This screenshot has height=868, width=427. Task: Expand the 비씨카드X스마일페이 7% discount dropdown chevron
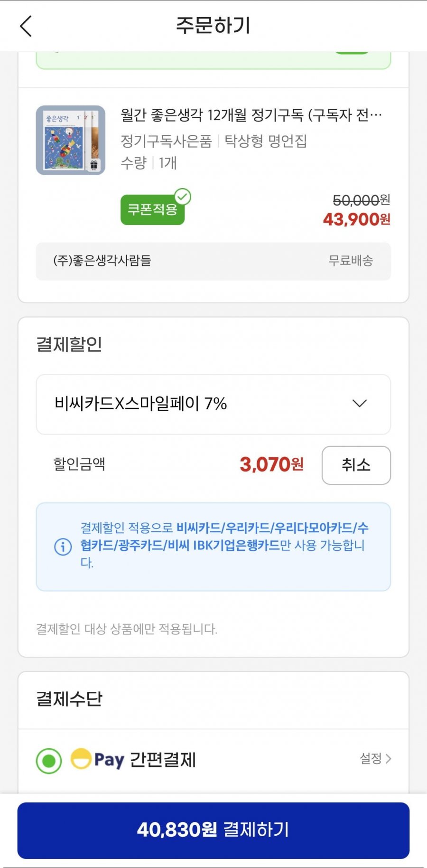359,404
